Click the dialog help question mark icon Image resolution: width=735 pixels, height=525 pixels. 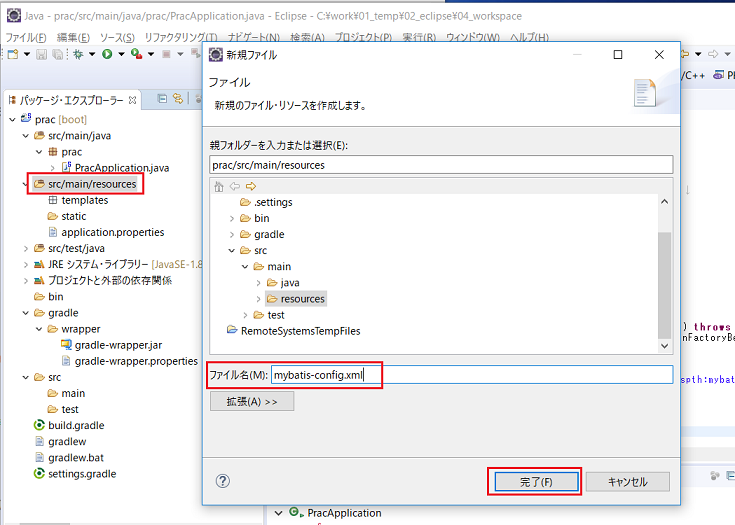(x=223, y=481)
